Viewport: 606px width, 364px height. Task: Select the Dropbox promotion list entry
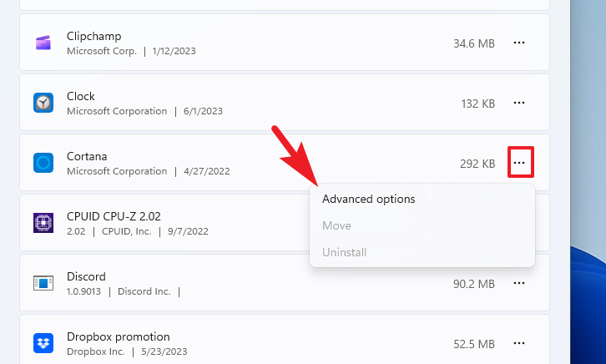(x=118, y=337)
